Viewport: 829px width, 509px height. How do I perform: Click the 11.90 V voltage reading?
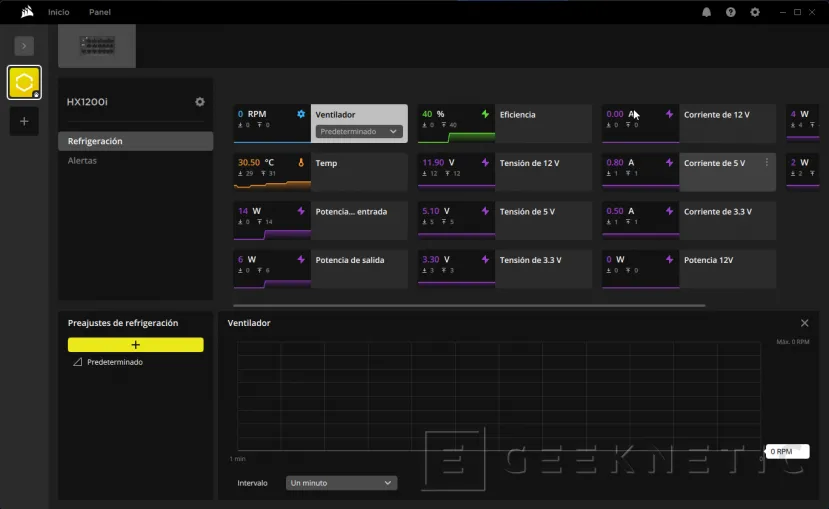pos(438,162)
